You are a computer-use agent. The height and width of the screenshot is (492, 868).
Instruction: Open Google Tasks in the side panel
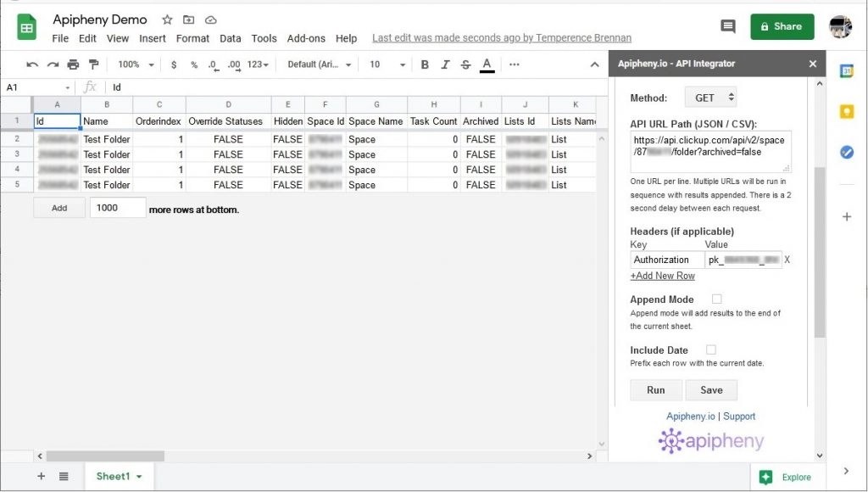[x=846, y=153]
